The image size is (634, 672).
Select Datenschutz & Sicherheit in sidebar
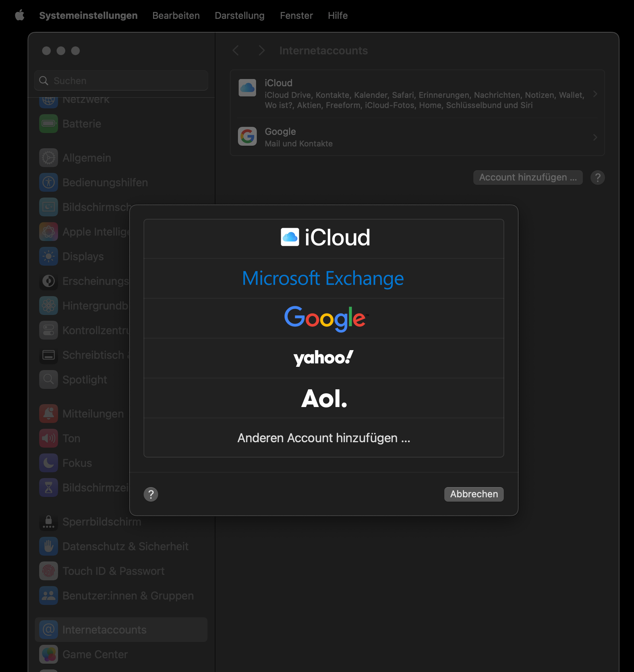pos(121,546)
